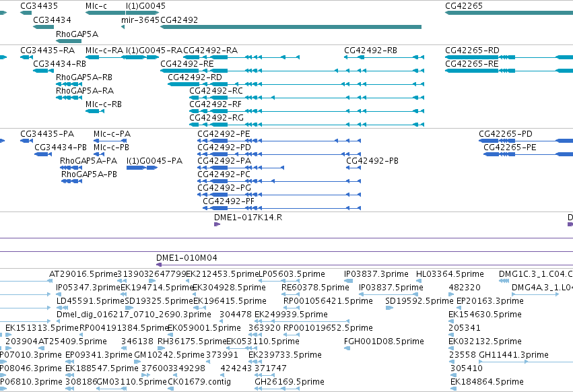Click the CG42265 gene feature bar
The width and height of the screenshot is (573, 392).
tap(508, 13)
